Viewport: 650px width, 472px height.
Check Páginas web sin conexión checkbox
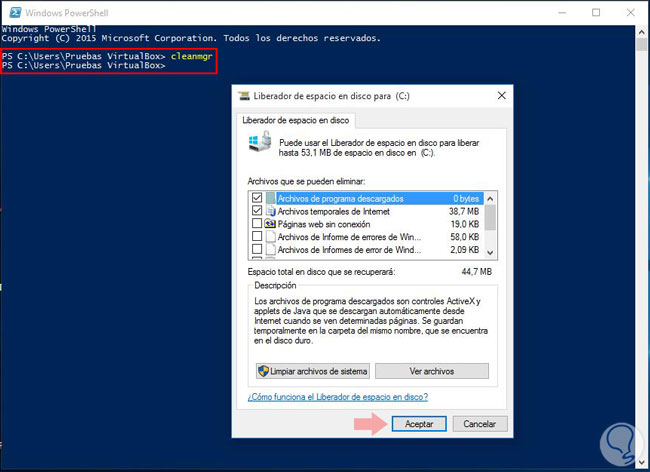coord(257,223)
